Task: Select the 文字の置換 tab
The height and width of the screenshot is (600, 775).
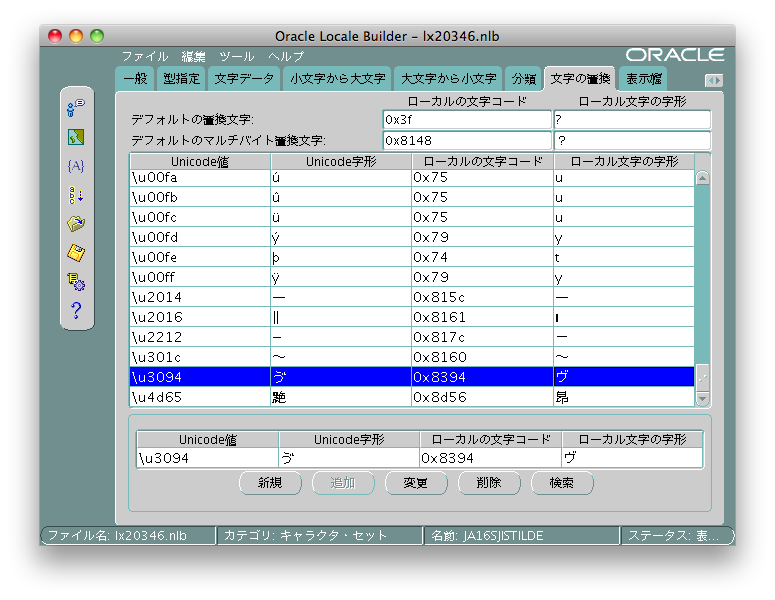Action: click(x=580, y=79)
